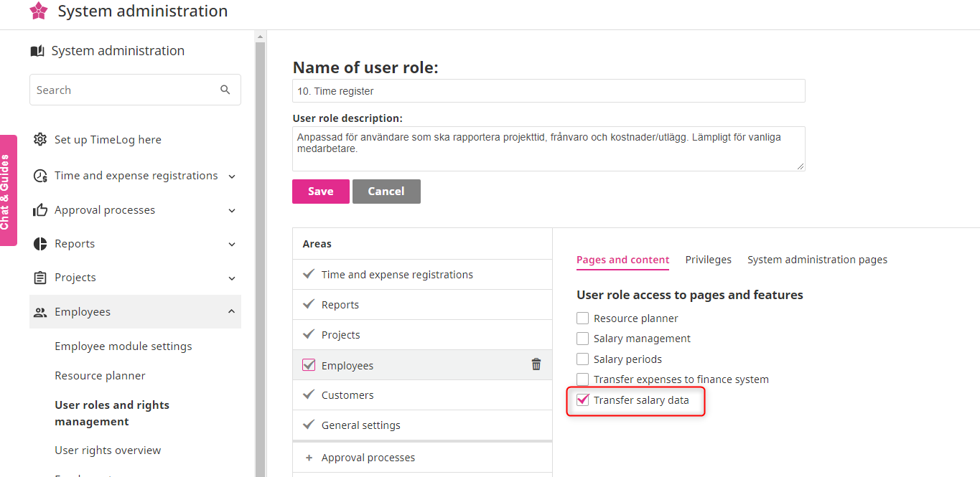980x477 pixels.
Task: Click the search magnifier icon
Action: point(225,90)
